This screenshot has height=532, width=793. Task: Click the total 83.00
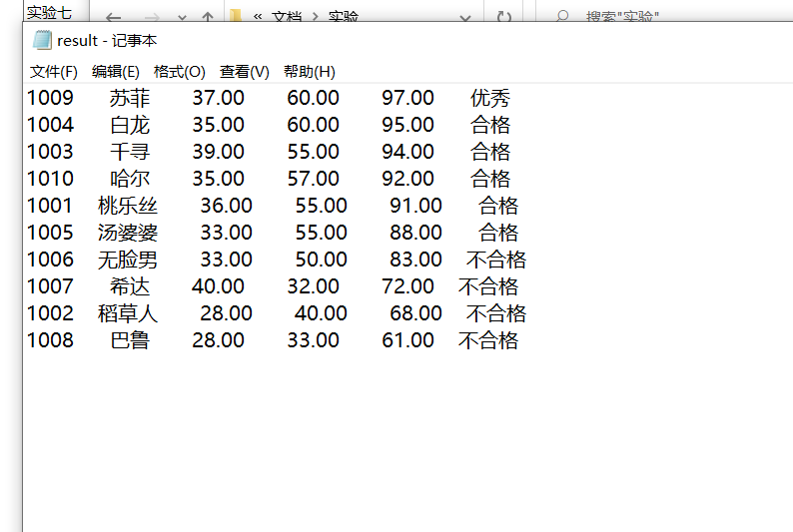[x=415, y=260]
